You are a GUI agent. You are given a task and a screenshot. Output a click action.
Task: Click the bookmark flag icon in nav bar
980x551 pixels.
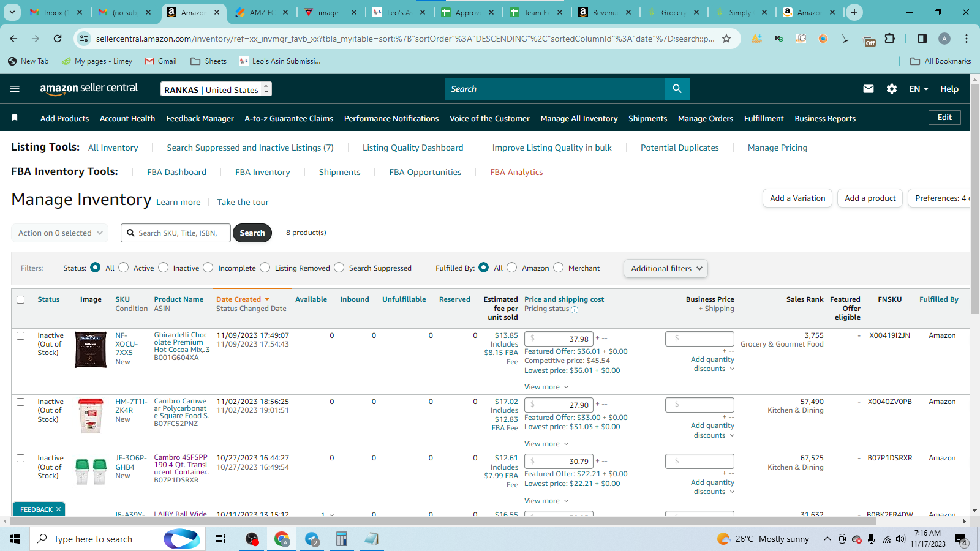(15, 118)
